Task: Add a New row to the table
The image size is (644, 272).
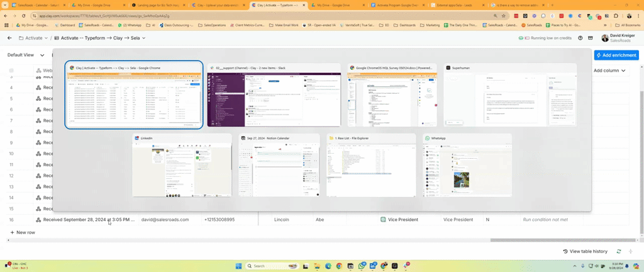Action: click(x=23, y=232)
